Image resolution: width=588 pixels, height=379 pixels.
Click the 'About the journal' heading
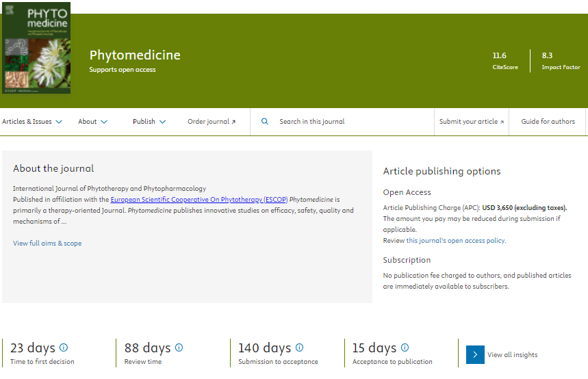53,168
